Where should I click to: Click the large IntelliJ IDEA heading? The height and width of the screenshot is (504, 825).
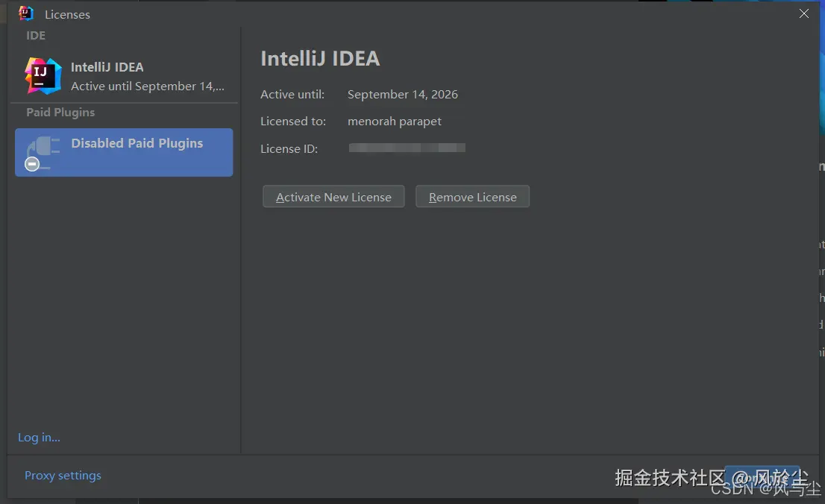[320, 59]
